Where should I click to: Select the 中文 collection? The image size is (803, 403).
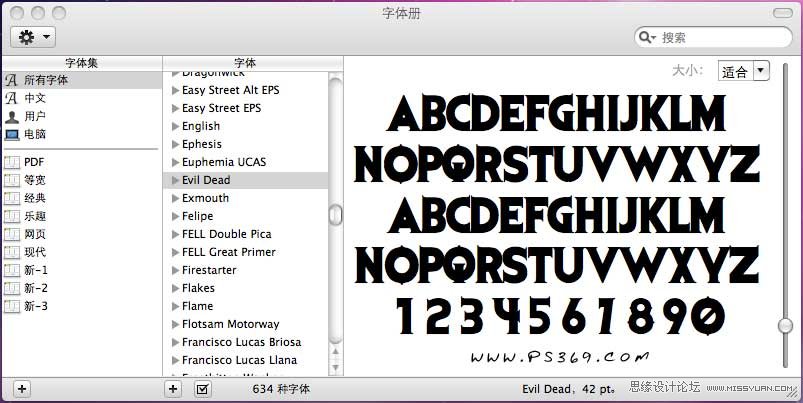[82, 98]
